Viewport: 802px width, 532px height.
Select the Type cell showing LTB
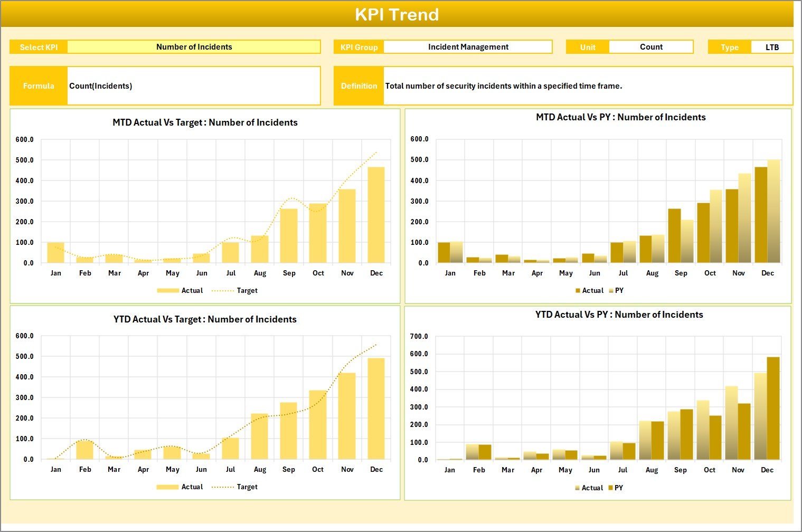(x=771, y=47)
